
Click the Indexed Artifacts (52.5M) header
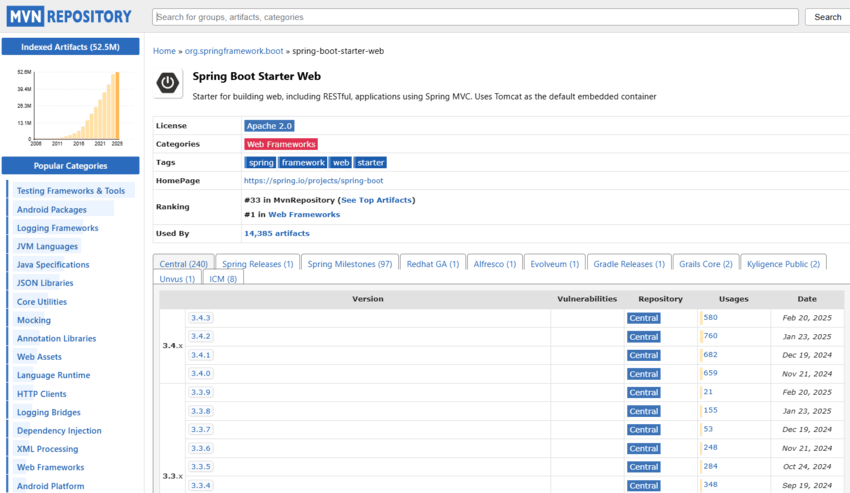pos(70,47)
